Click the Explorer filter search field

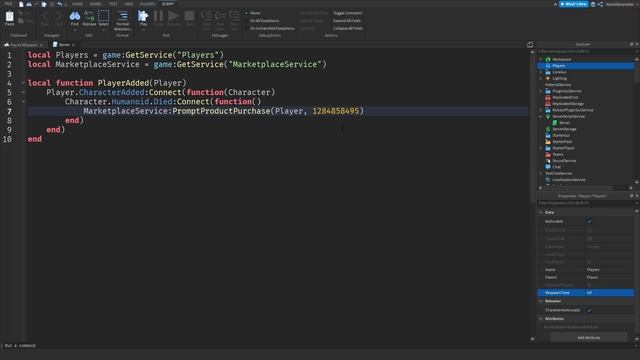(585, 51)
